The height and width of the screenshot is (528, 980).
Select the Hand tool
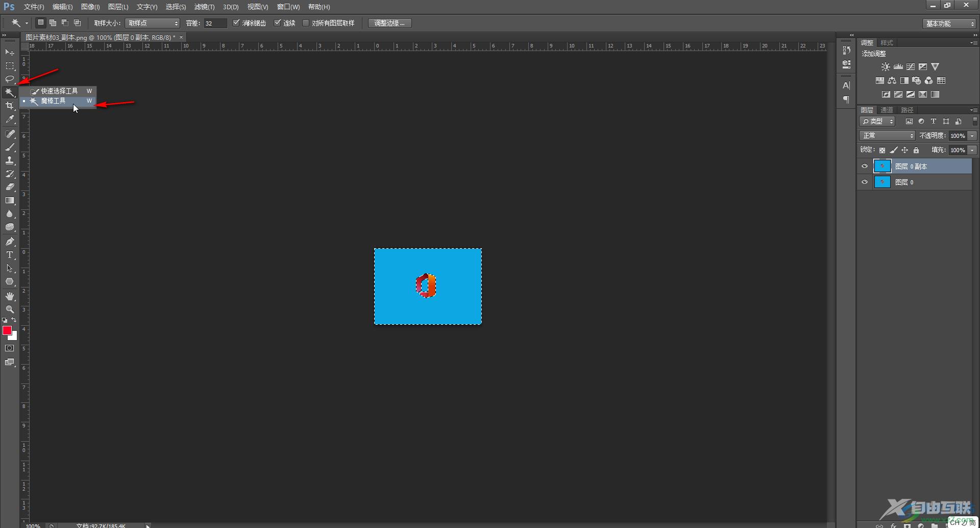[x=10, y=296]
